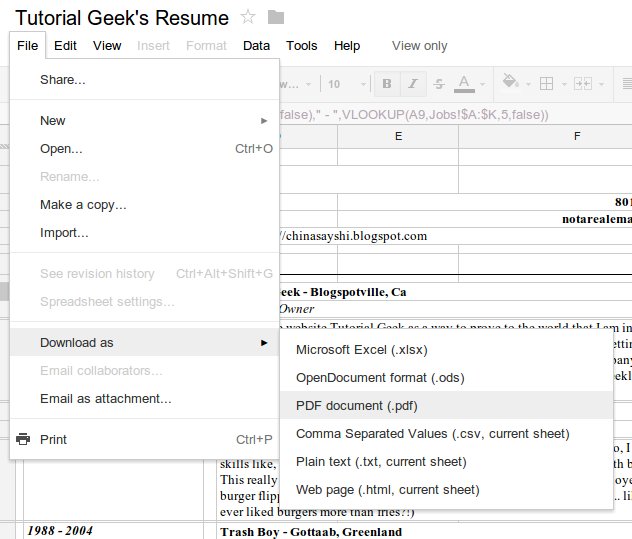Select column E header
Viewport: 632px width, 539px height.
[x=398, y=136]
